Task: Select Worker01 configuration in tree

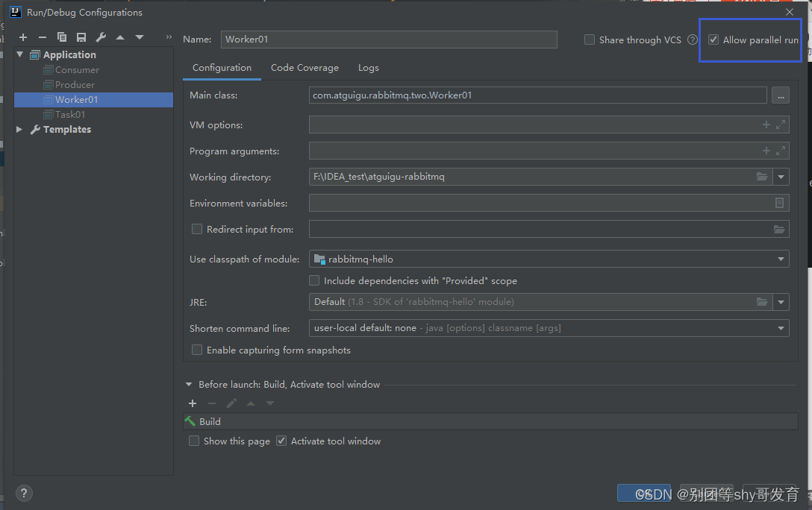Action: click(94, 100)
